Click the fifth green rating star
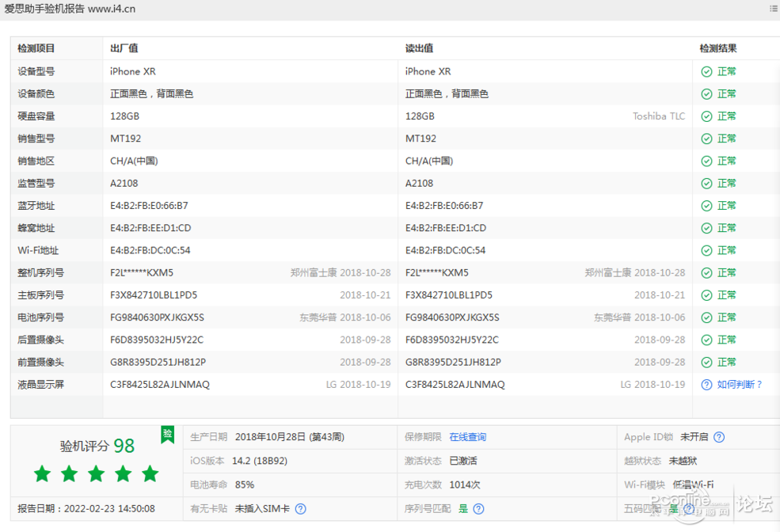Viewport: 780px width, 532px height. 150,474
